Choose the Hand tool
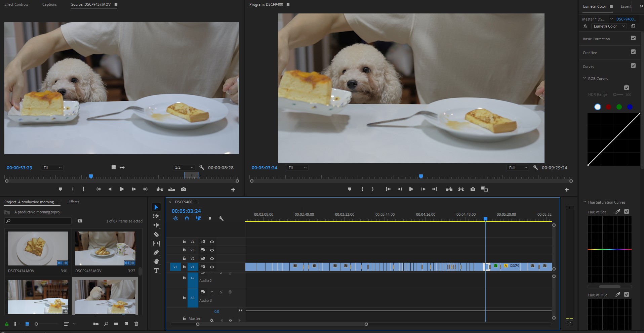The height and width of the screenshot is (333, 644). 156,261
